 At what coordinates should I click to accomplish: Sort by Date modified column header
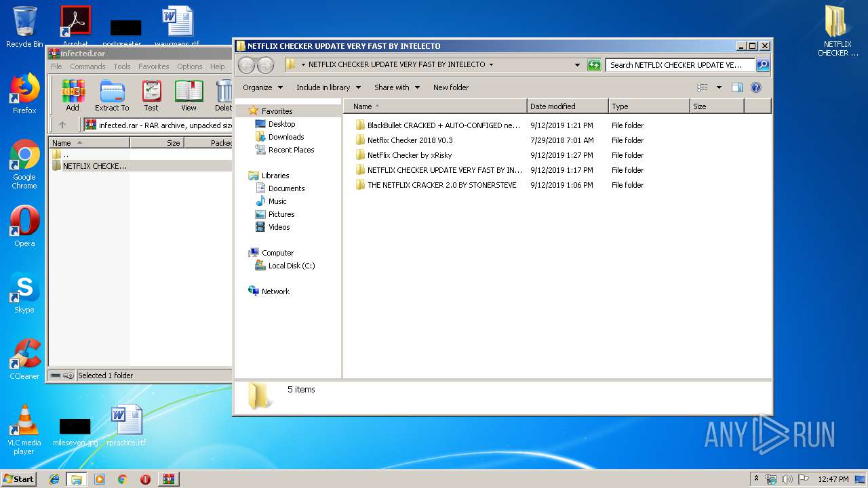568,106
